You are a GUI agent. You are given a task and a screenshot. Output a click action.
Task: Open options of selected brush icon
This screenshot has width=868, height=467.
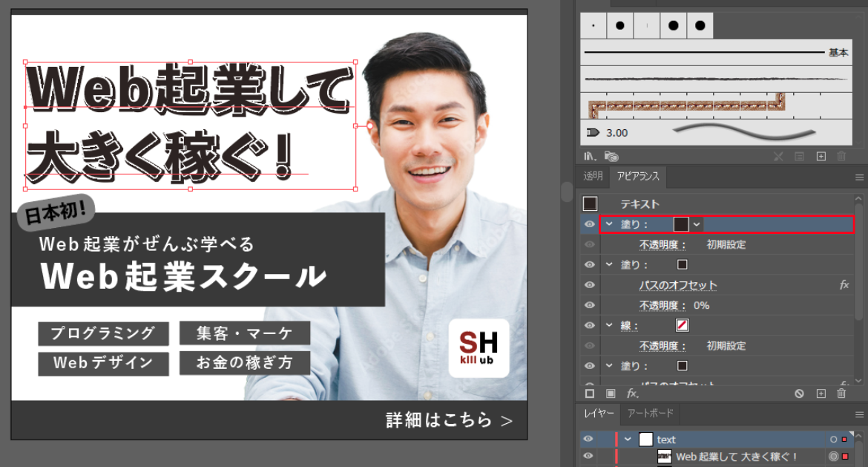click(799, 156)
